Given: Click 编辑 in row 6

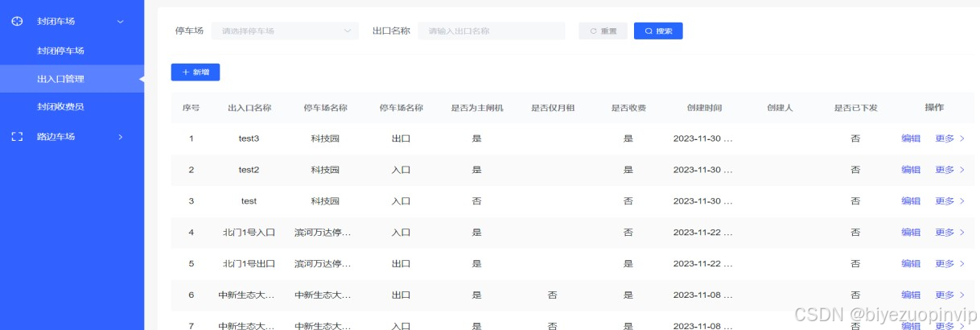Looking at the screenshot, I should coord(911,295).
